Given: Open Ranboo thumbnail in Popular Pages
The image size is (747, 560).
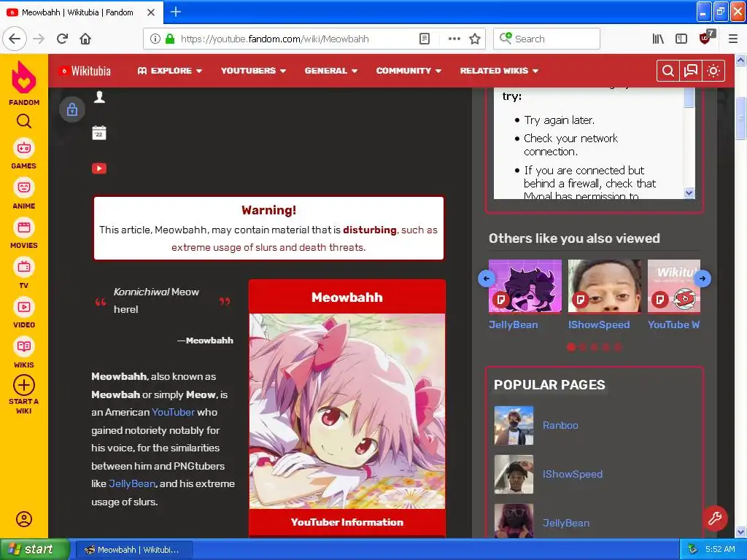Looking at the screenshot, I should (x=514, y=425).
